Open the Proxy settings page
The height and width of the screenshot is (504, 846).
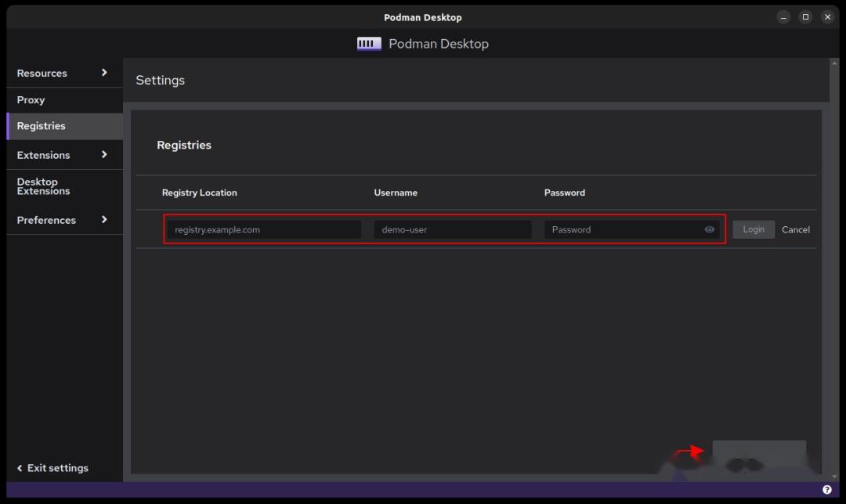click(31, 99)
